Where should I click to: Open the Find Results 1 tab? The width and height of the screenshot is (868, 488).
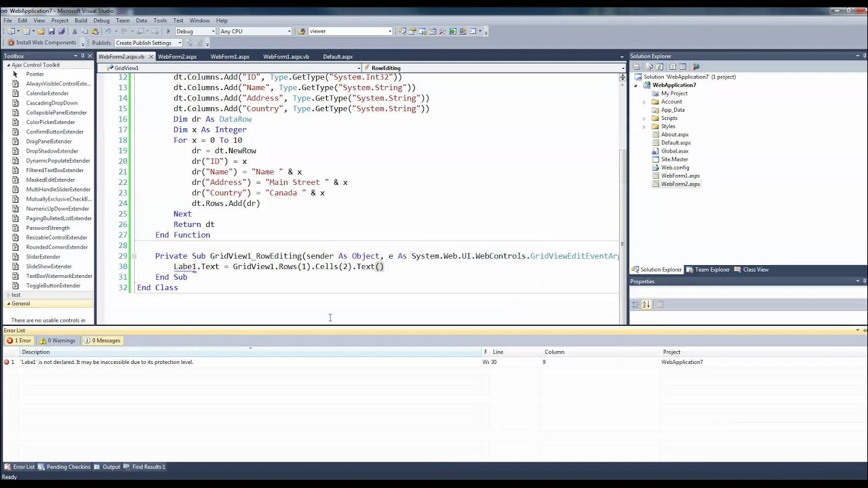pyautogui.click(x=145, y=467)
